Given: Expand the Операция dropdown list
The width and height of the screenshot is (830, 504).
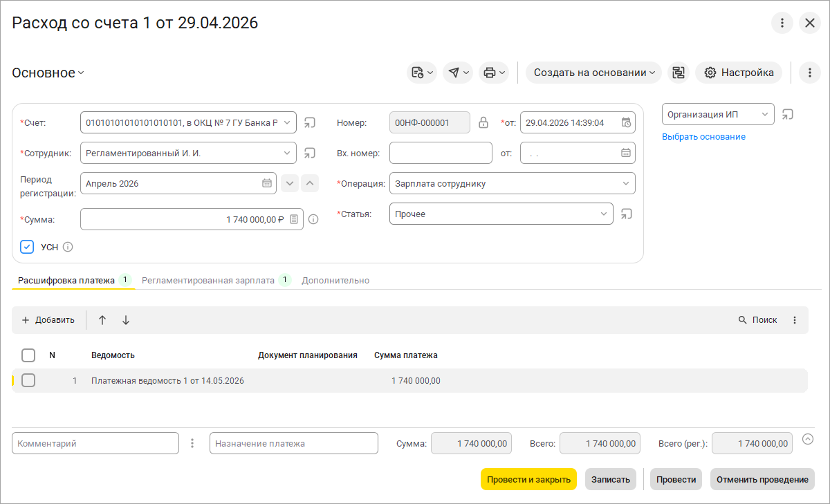Looking at the screenshot, I should (x=626, y=183).
